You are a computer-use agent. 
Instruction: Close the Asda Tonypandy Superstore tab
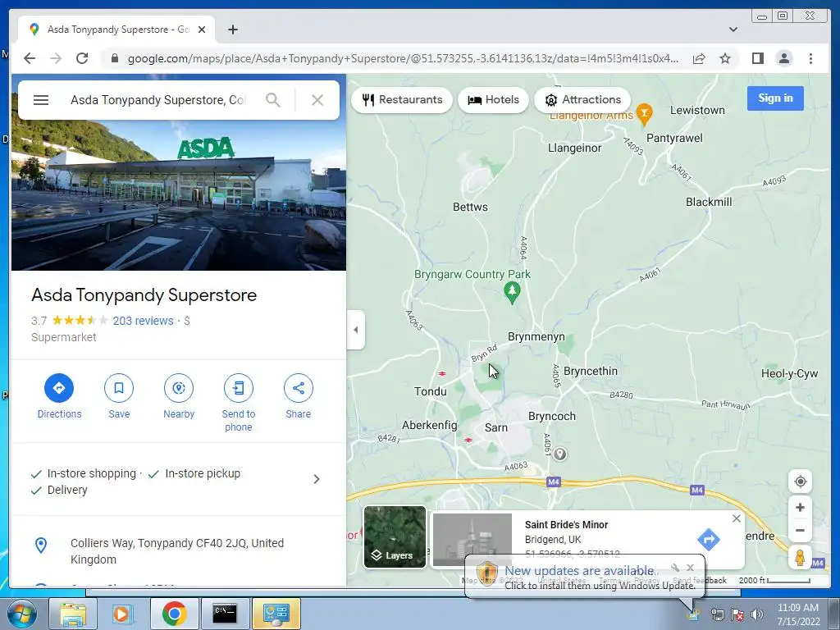point(202,30)
